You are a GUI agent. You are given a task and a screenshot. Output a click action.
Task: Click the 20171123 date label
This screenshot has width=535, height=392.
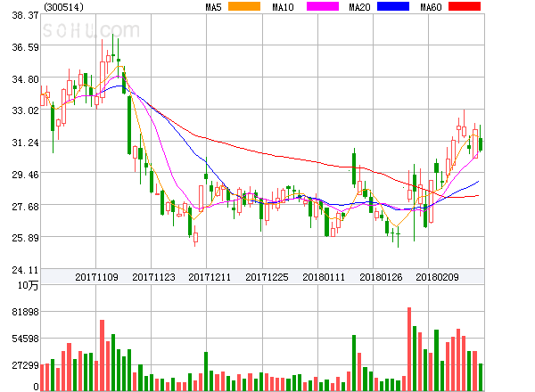tap(153, 277)
